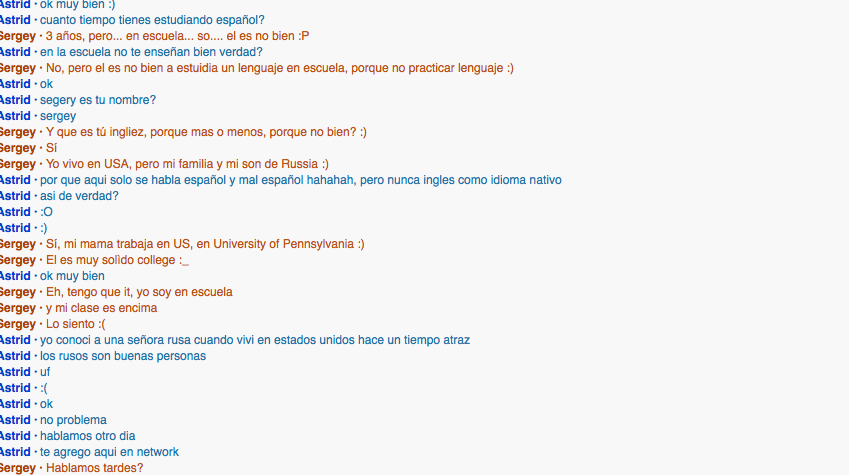Image resolution: width=849 pixels, height=475 pixels.
Task: Click Sergey's name beside the University of Pennsylvania message
Action: coord(17,244)
